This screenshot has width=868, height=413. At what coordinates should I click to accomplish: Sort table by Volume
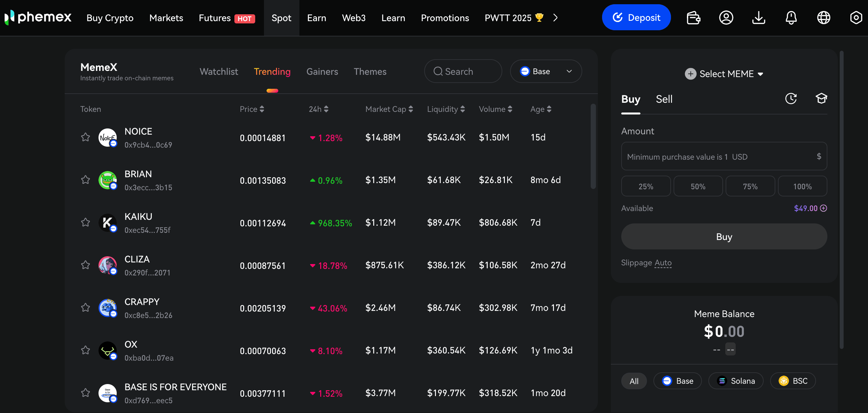coord(495,109)
